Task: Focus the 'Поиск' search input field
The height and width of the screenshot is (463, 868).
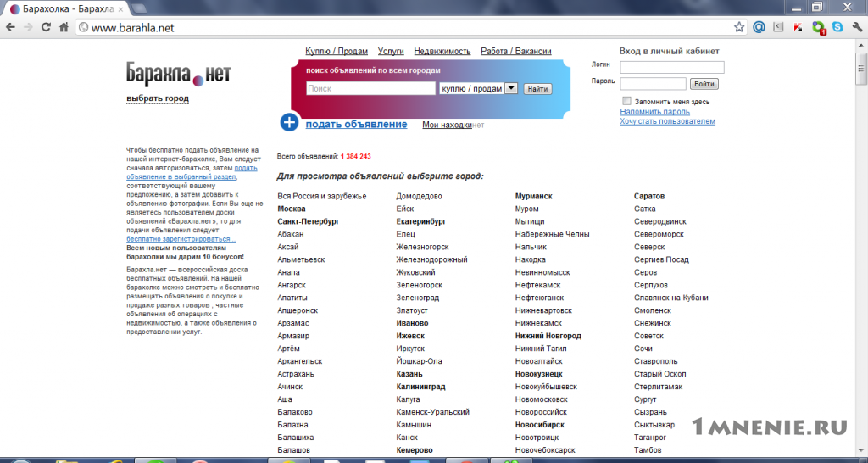Action: pos(371,88)
